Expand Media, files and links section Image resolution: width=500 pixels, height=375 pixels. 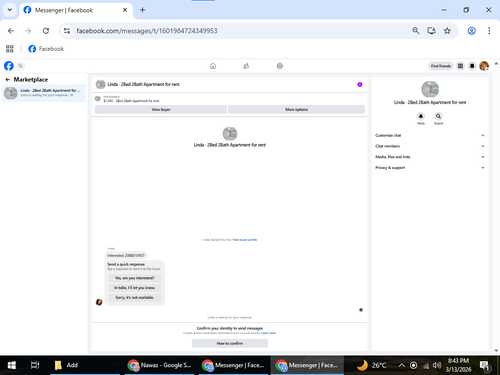click(430, 157)
